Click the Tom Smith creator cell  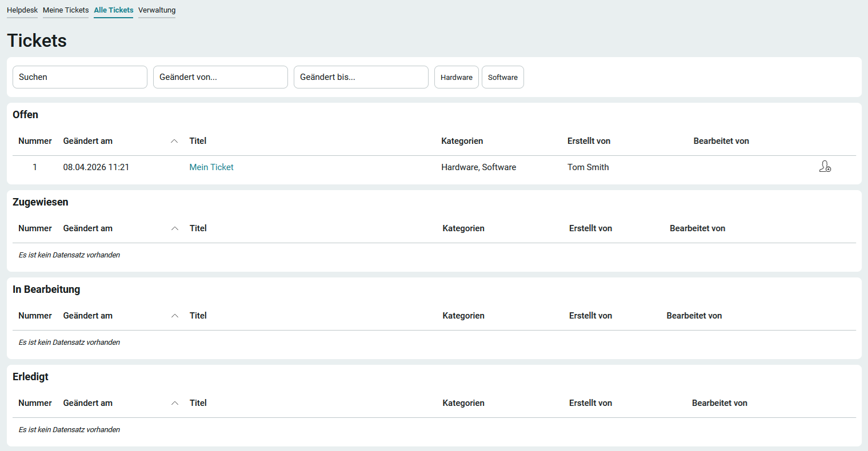click(588, 167)
